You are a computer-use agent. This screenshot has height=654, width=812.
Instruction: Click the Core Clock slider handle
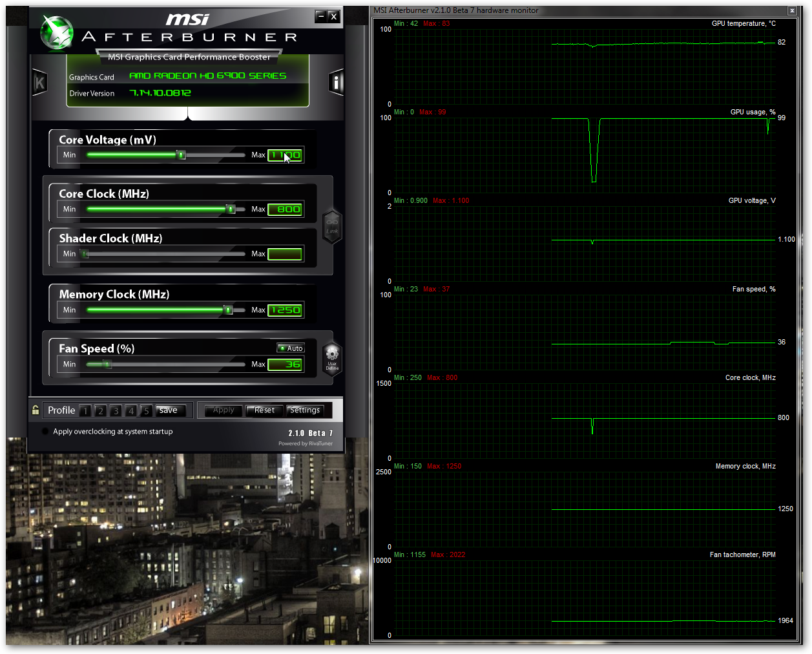pos(230,209)
